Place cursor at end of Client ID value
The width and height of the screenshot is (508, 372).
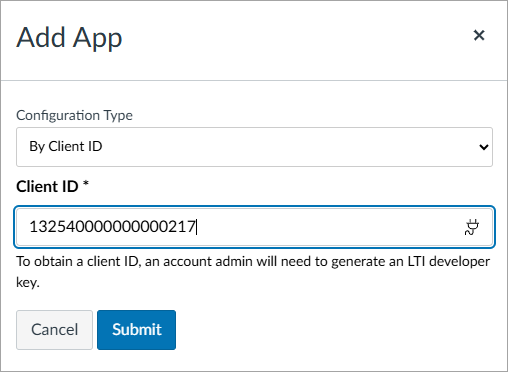196,227
